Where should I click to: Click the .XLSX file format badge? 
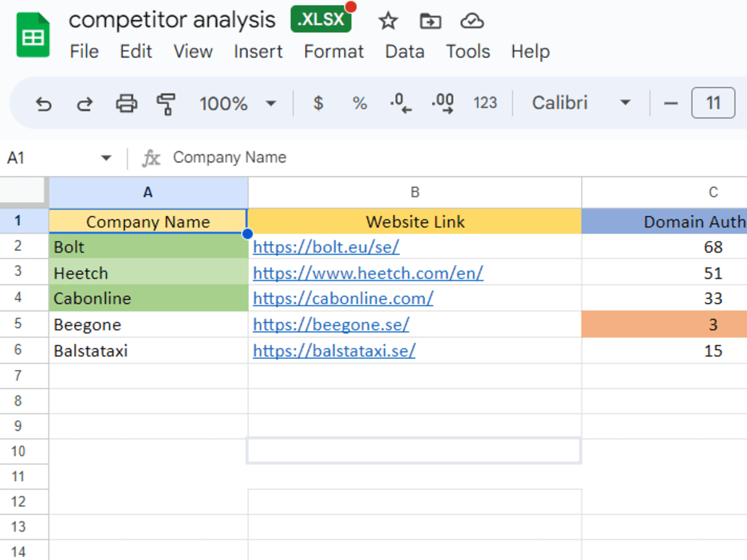click(321, 19)
